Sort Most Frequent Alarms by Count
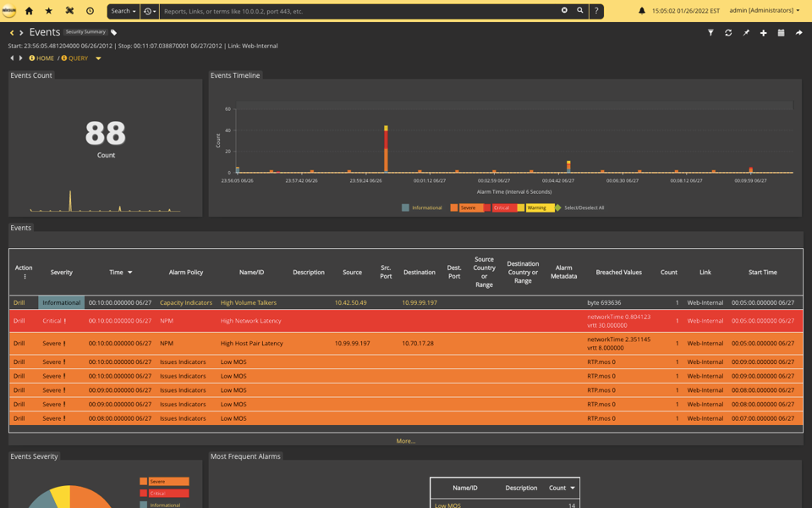This screenshot has height=508, width=812. tap(562, 488)
